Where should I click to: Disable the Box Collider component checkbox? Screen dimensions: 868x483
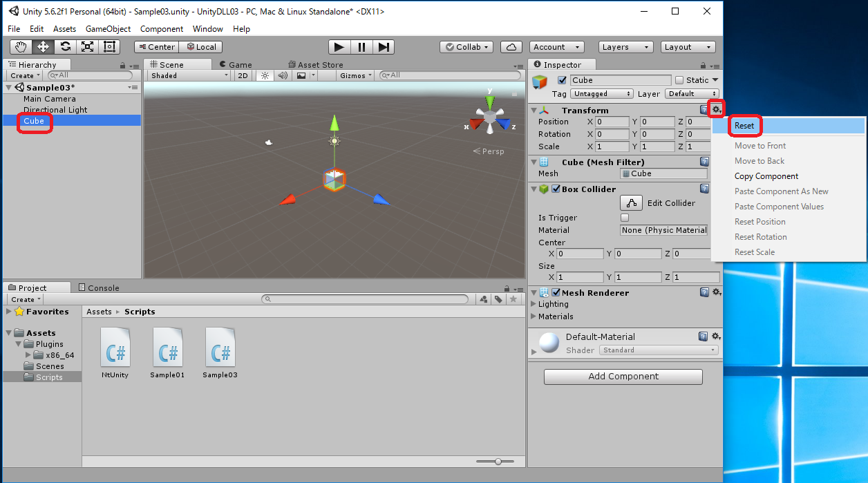[x=556, y=189]
